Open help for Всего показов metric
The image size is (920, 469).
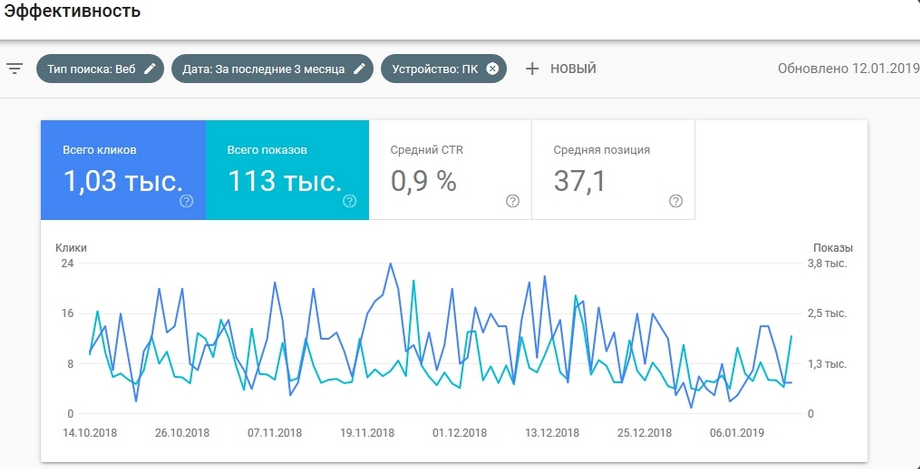click(x=350, y=201)
